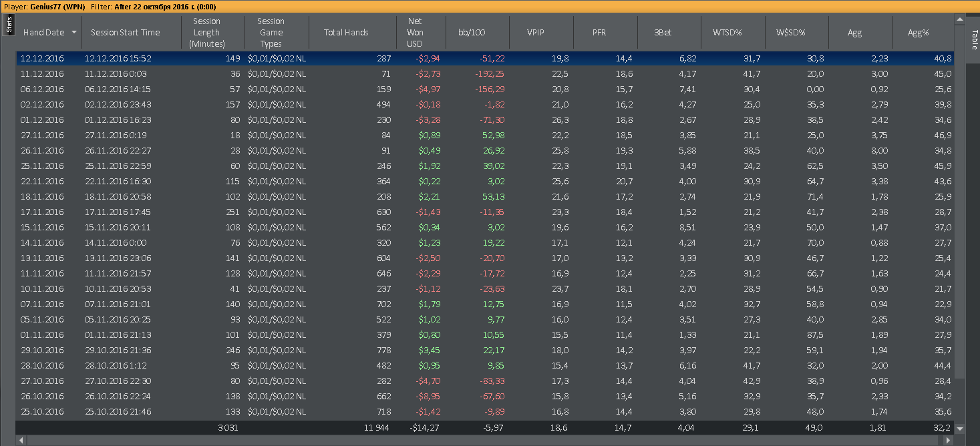This screenshot has height=446, width=980.
Task: Click the 8,00 Agg cell
Action: [879, 151]
